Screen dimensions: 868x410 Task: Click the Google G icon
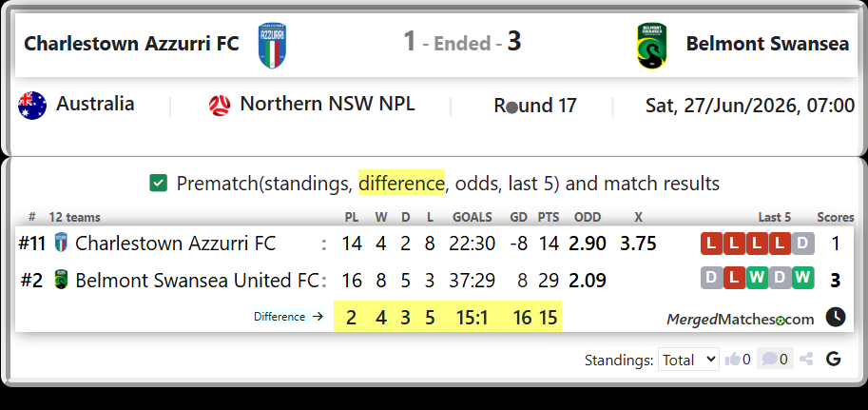point(833,359)
